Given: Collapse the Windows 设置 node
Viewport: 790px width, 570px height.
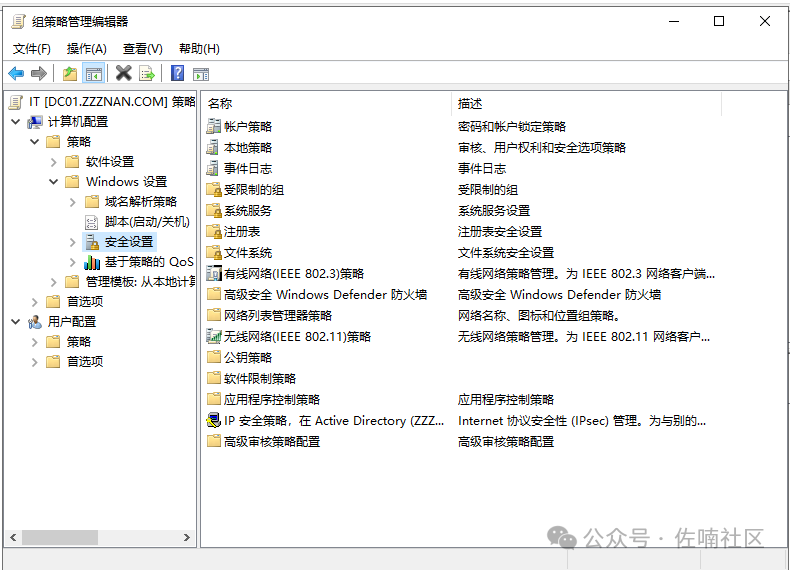Looking at the screenshot, I should coord(53,181).
